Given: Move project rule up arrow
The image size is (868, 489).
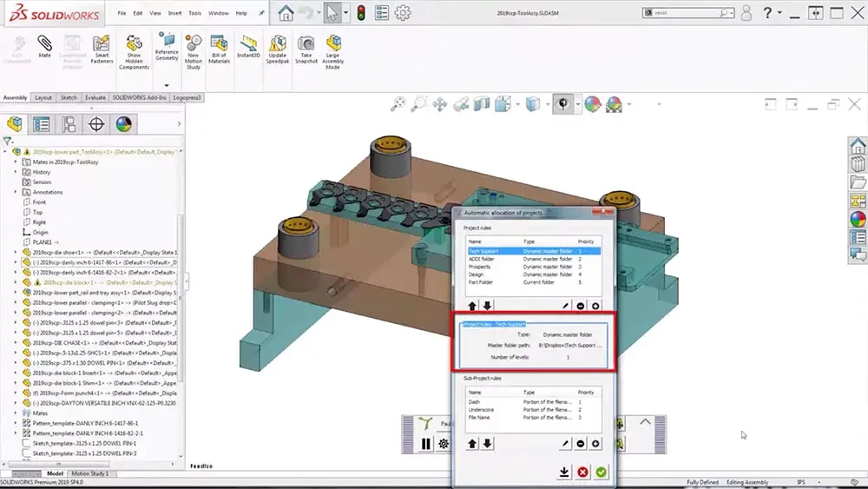Looking at the screenshot, I should (x=472, y=306).
